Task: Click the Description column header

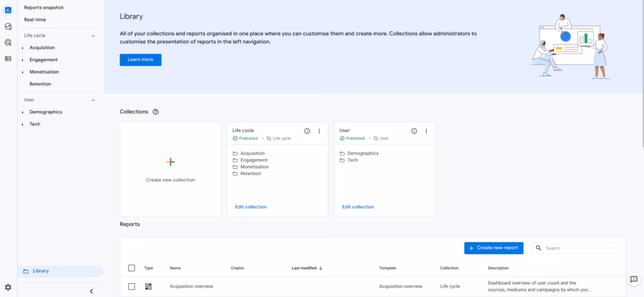Action: click(498, 268)
